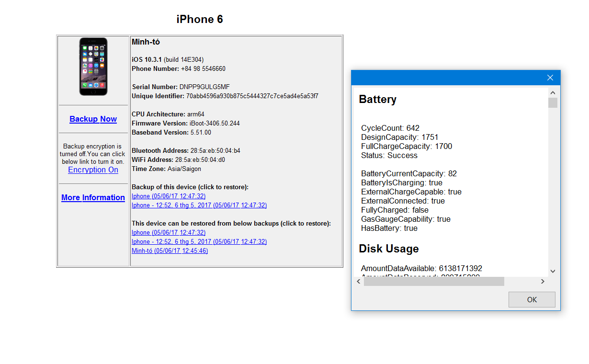Open 'Iphone - 12:52, 6 thg 5' under 'Backup of this device'
The height and width of the screenshot is (364, 589).
199,205
